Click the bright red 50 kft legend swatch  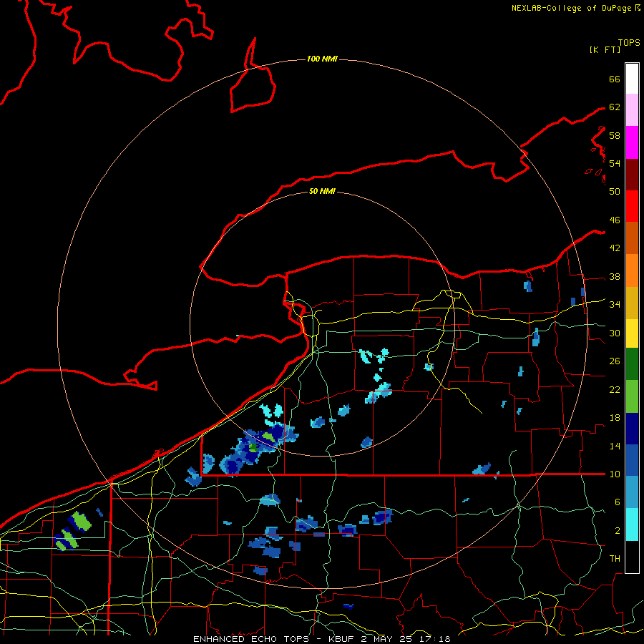tap(632, 206)
